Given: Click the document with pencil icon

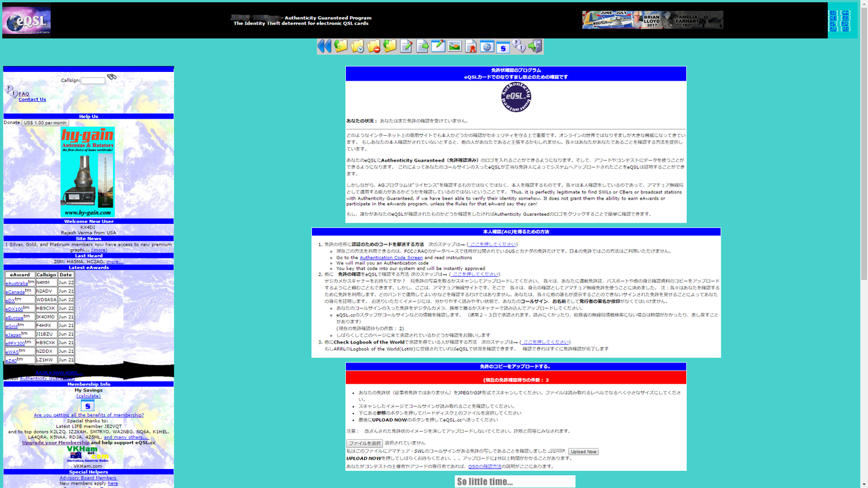Looking at the screenshot, I should click(x=406, y=46).
